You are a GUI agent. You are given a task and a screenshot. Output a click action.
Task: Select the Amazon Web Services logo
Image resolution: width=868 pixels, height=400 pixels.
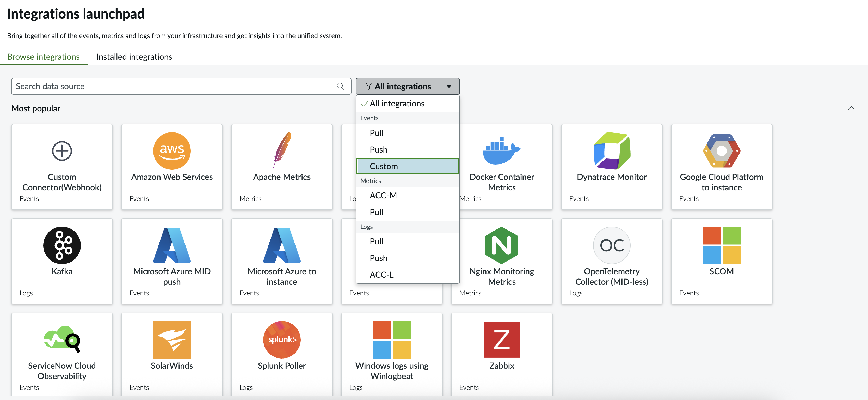tap(172, 151)
